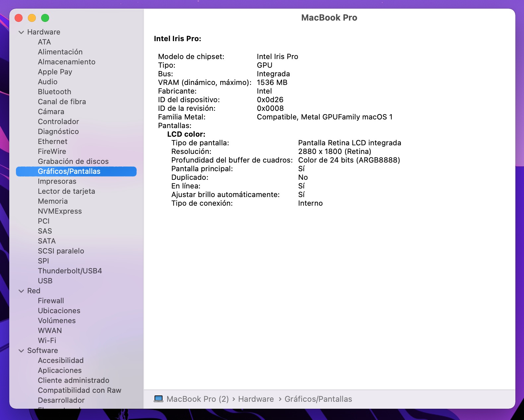Collapse the Software section chevron
Viewport: 524px width, 420px height.
(21, 351)
